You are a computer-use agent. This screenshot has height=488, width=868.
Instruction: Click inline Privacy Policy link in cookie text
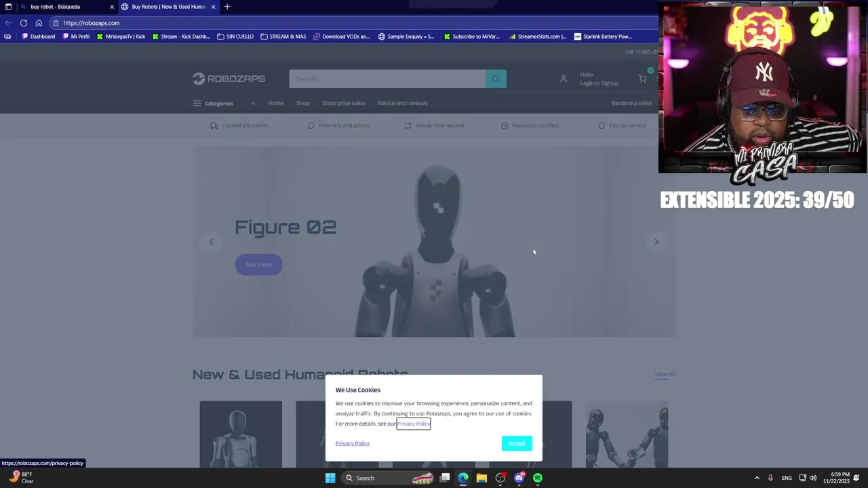[x=414, y=424]
